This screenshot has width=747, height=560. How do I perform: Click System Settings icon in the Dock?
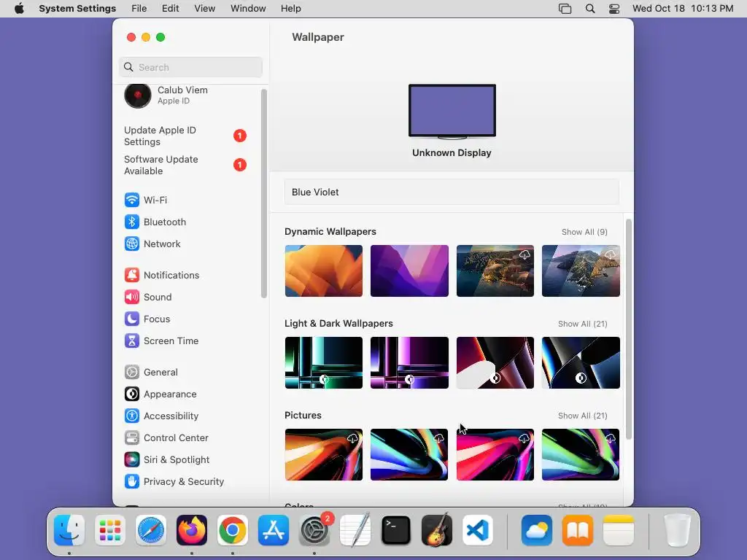[314, 530]
